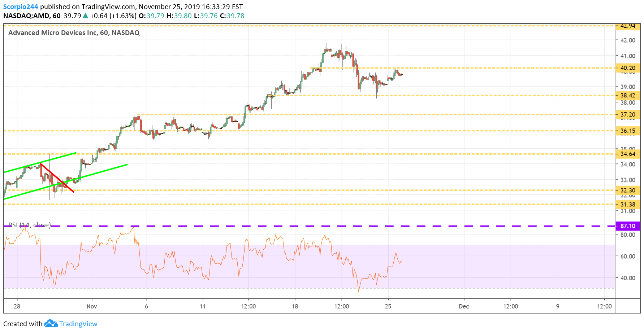Image resolution: width=644 pixels, height=333 pixels.
Task: Click the 11 date label on time axis
Action: [203, 306]
